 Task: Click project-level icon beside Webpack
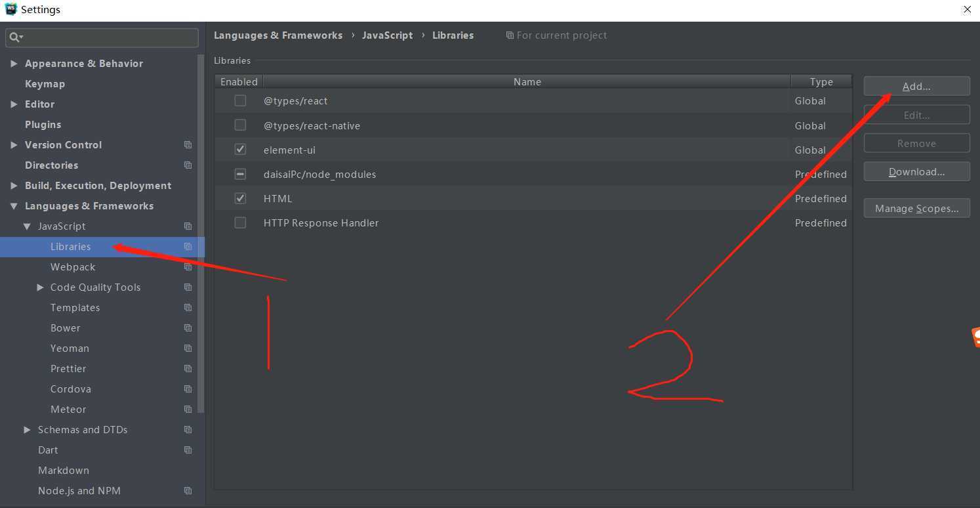(x=188, y=267)
